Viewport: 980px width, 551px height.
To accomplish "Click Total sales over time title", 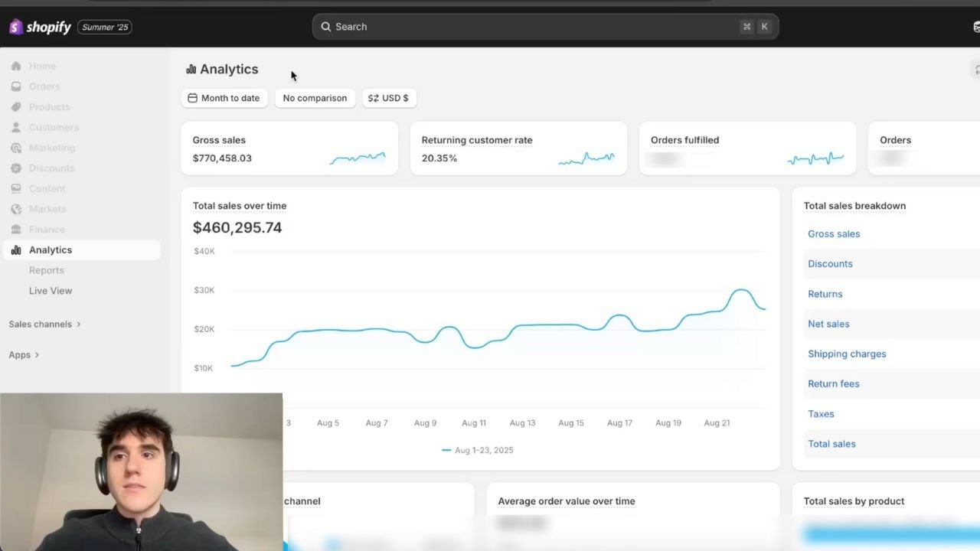I will coord(240,206).
